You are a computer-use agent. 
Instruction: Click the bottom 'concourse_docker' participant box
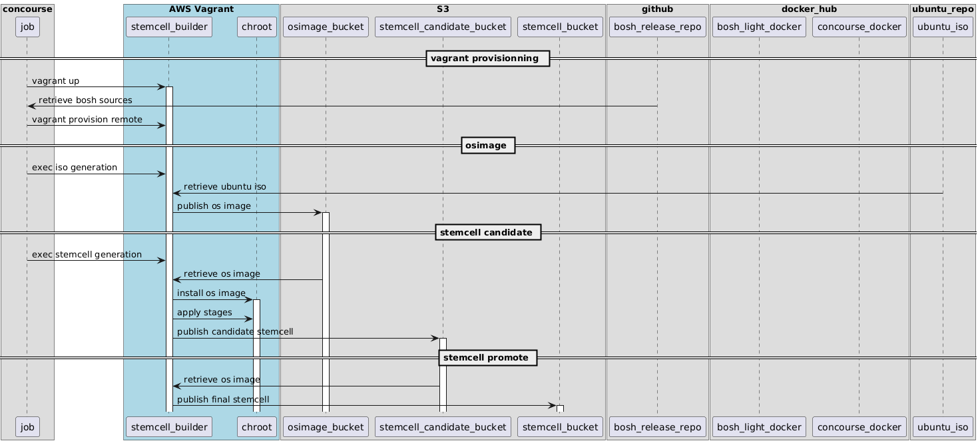coord(859,427)
